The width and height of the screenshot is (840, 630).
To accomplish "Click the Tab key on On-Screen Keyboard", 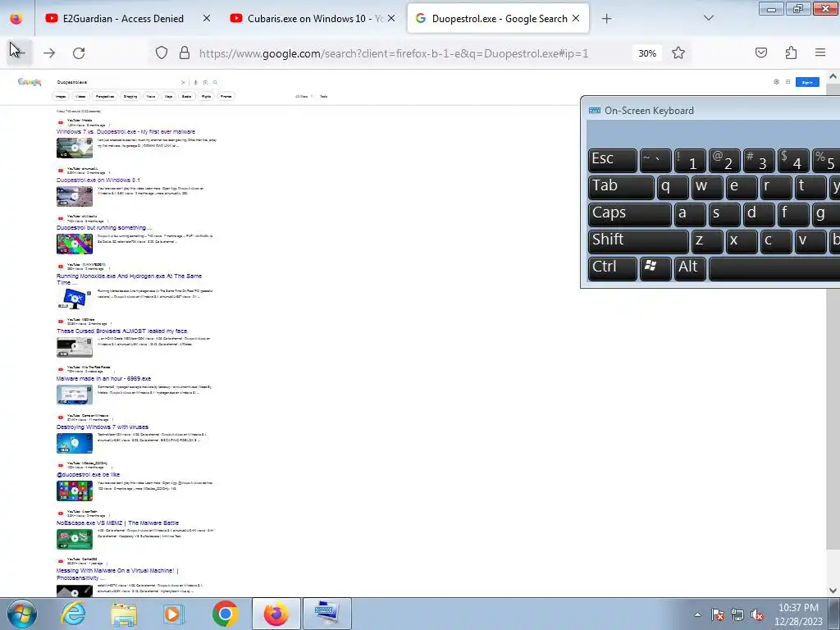I will 621,188.
